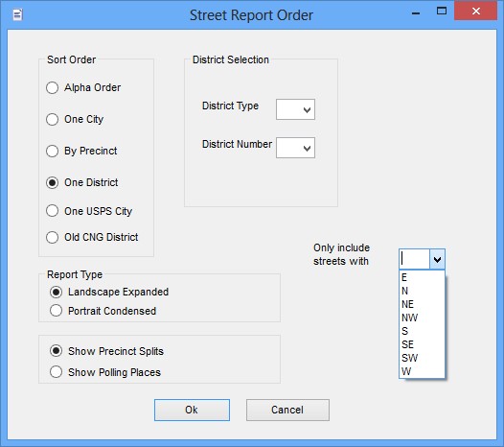This screenshot has height=447, width=504.
Task: Maximize the Street Report Order window
Action: click(x=442, y=12)
